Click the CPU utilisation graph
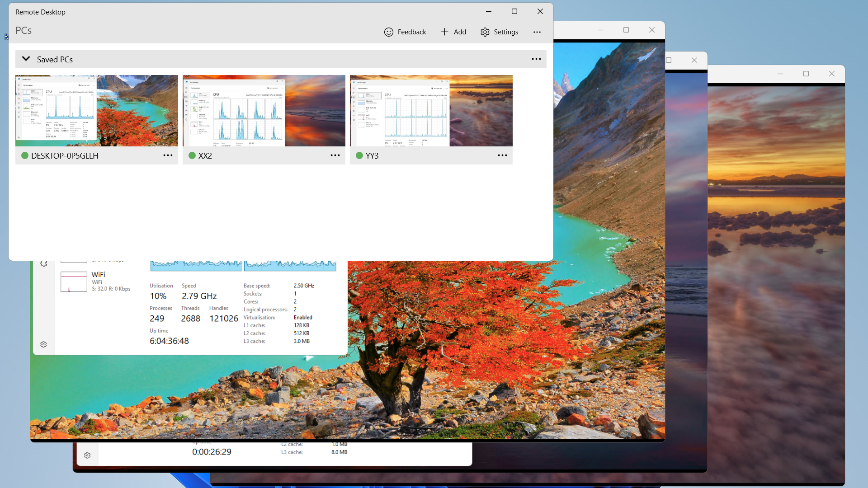Screen dimensions: 868x488 tap(196, 266)
